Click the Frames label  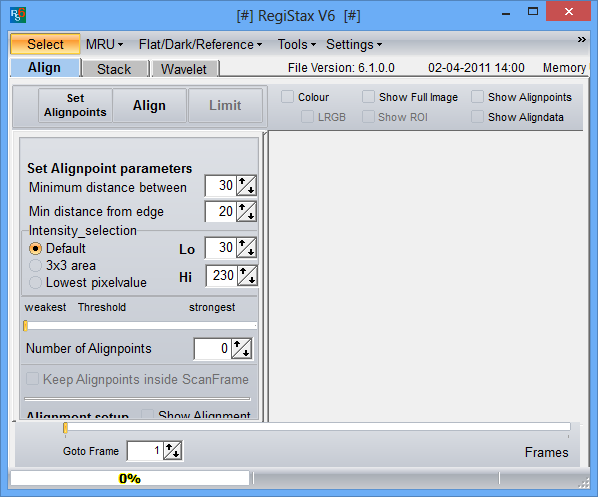546,452
